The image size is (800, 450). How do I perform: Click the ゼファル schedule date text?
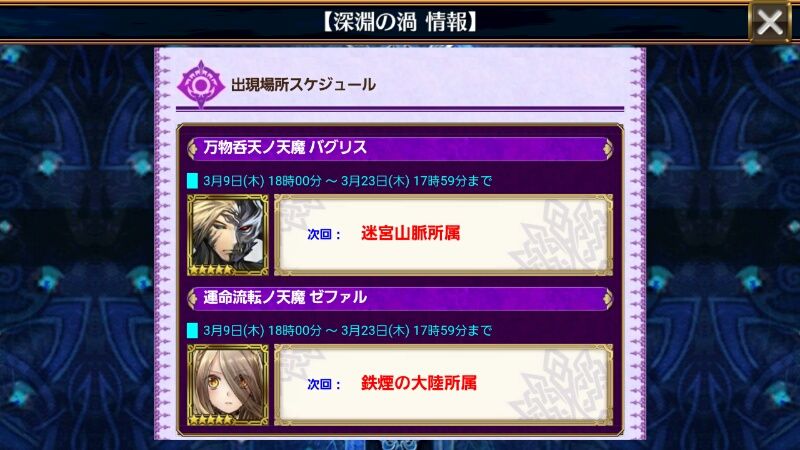click(x=347, y=331)
